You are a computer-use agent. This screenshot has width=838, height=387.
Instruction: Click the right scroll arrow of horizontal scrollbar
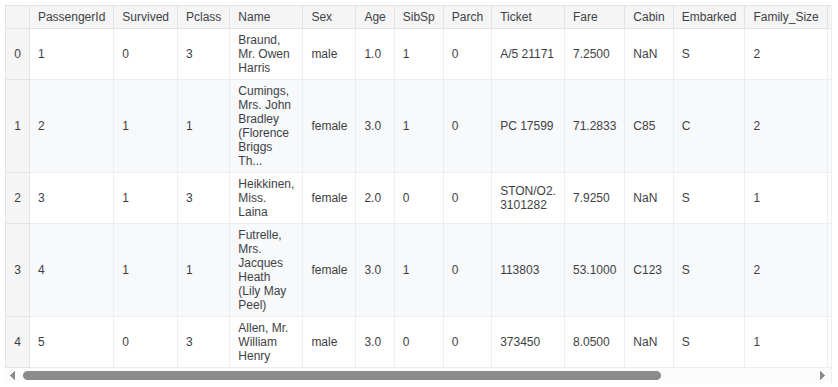[x=823, y=375]
